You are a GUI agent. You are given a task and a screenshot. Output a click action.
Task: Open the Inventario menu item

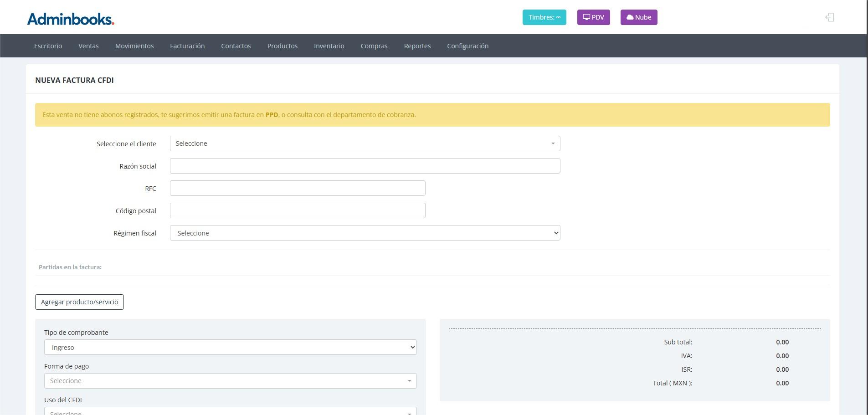click(x=329, y=46)
